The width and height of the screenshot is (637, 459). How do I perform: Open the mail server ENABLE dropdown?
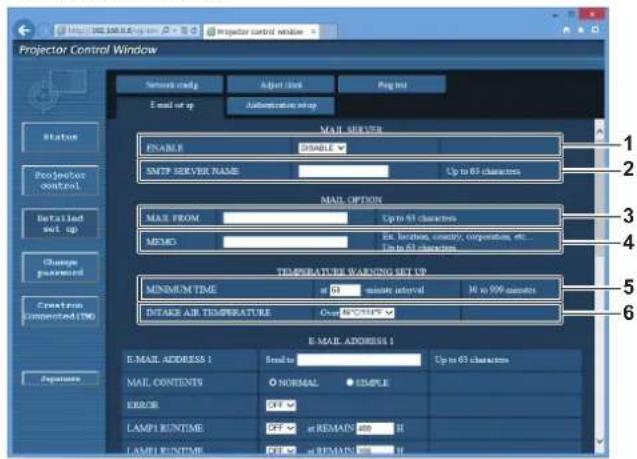322,148
